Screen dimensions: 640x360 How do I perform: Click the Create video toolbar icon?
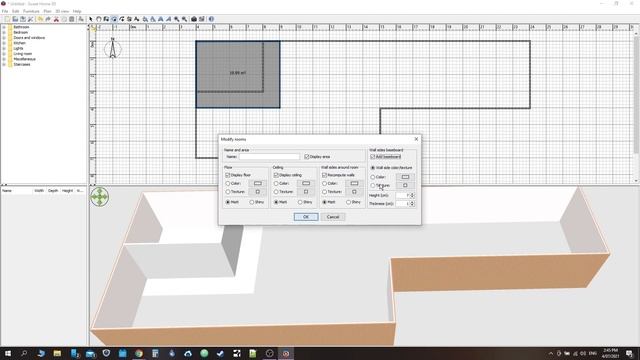(202, 19)
